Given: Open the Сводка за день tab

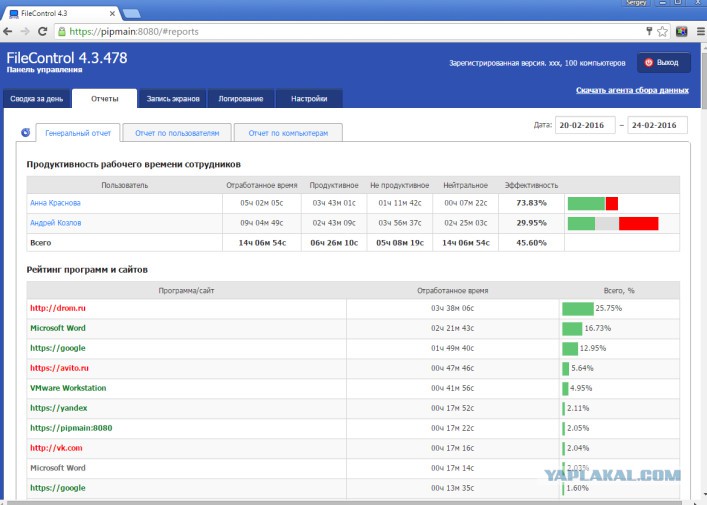Looking at the screenshot, I should 37,99.
